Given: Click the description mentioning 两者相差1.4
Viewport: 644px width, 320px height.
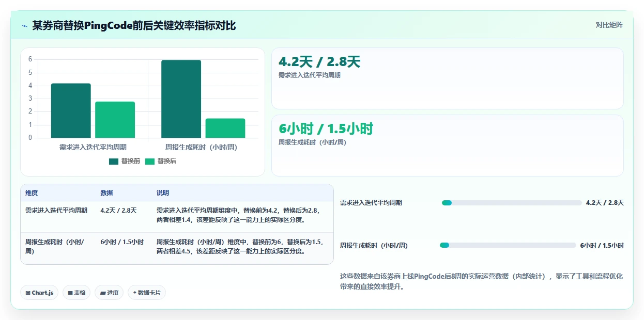Looking at the screenshot, I should (x=239, y=215).
